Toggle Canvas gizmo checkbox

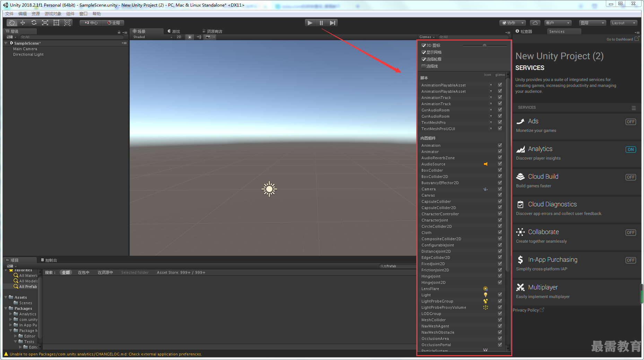point(500,195)
